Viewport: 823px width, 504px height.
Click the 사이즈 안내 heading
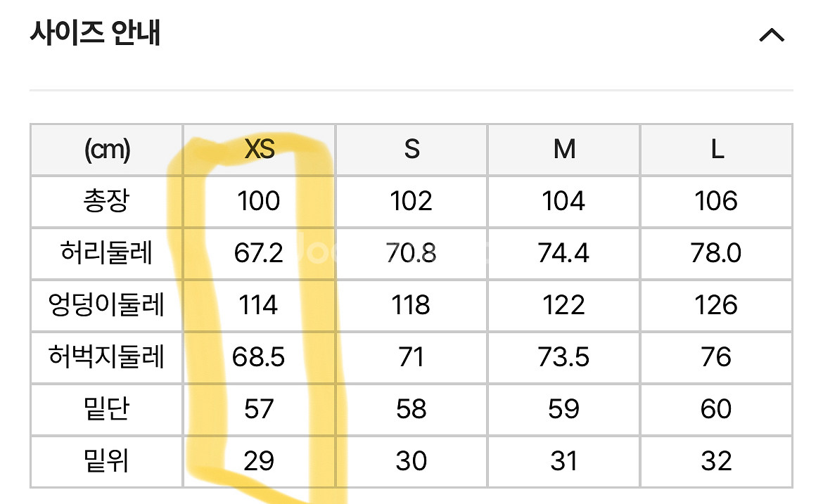pyautogui.click(x=95, y=32)
